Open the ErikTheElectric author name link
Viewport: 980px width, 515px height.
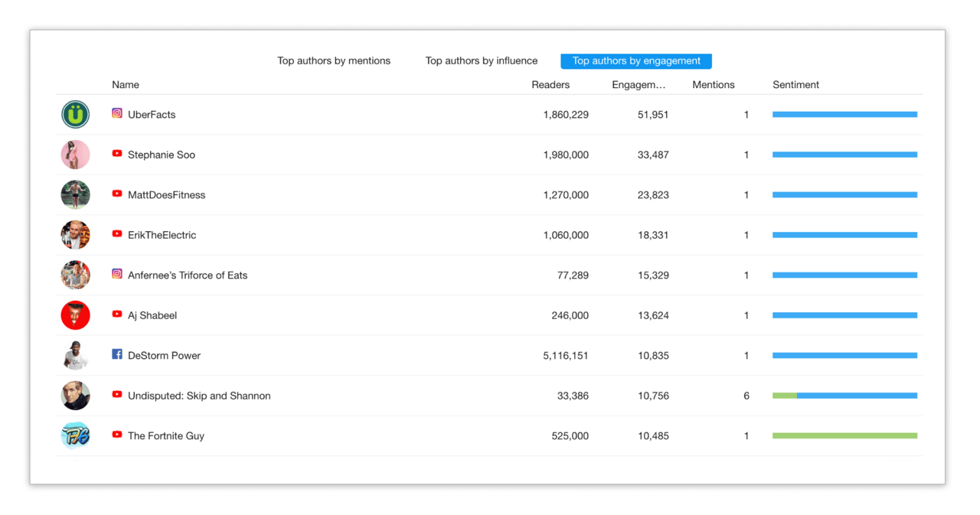tap(162, 236)
